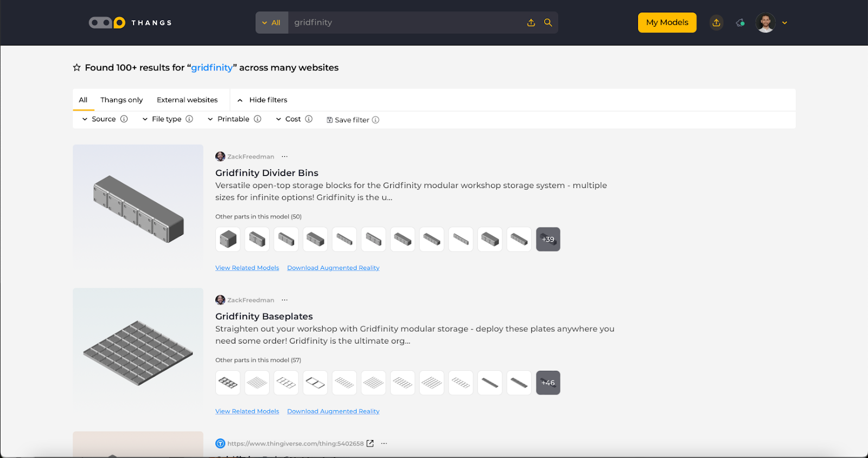Click the gridfinity search input field
The width and height of the screenshot is (868, 458).
pos(407,23)
